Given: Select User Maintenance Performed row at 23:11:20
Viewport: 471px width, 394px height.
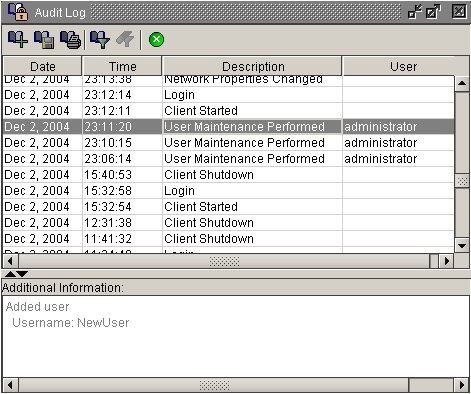Looking at the screenshot, I should 229,127.
